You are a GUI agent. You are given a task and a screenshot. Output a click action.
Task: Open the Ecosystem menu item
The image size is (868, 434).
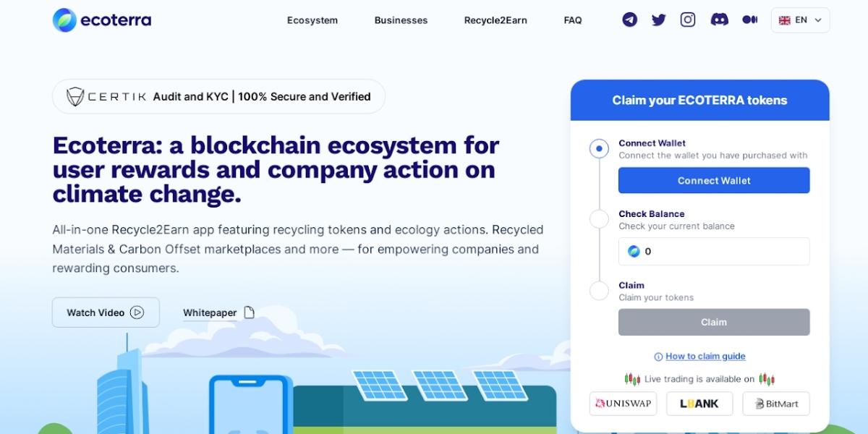click(312, 20)
